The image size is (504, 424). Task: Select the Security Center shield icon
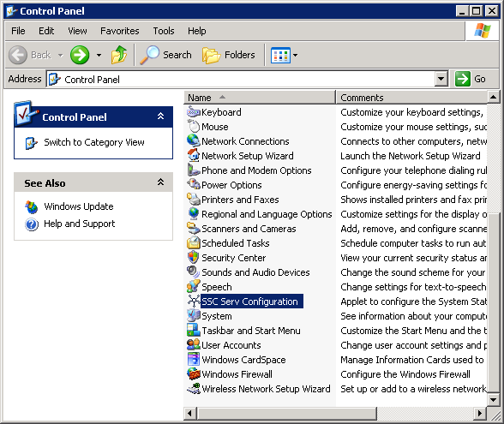194,258
